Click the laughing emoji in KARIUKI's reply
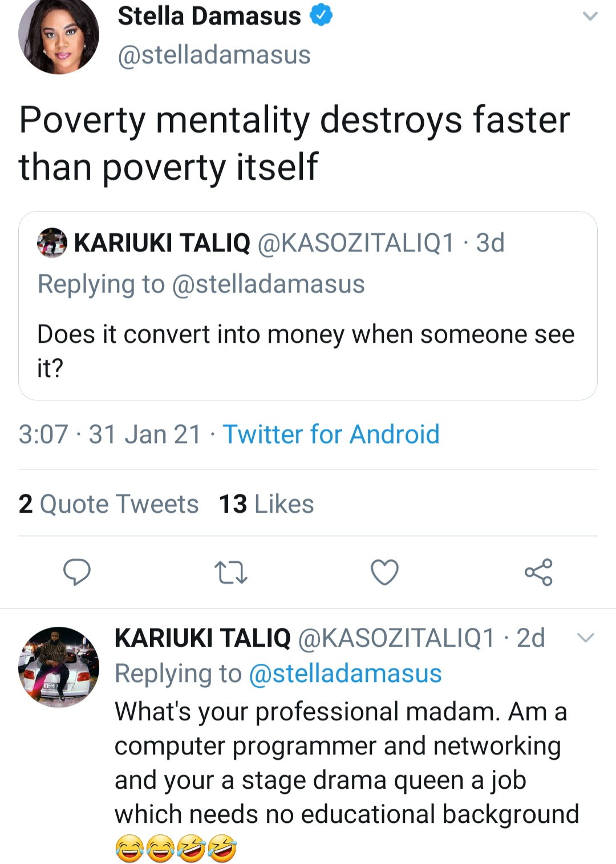The width and height of the screenshot is (616, 864). 130,848
